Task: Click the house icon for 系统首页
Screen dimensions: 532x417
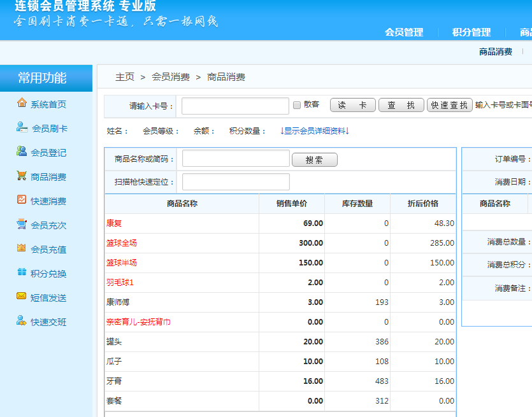Action: pos(22,103)
